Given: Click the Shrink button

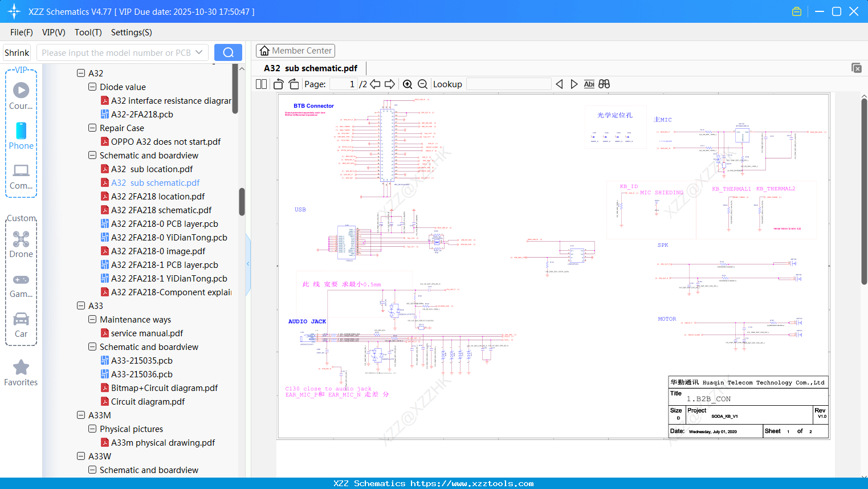Looking at the screenshot, I should pos(17,52).
